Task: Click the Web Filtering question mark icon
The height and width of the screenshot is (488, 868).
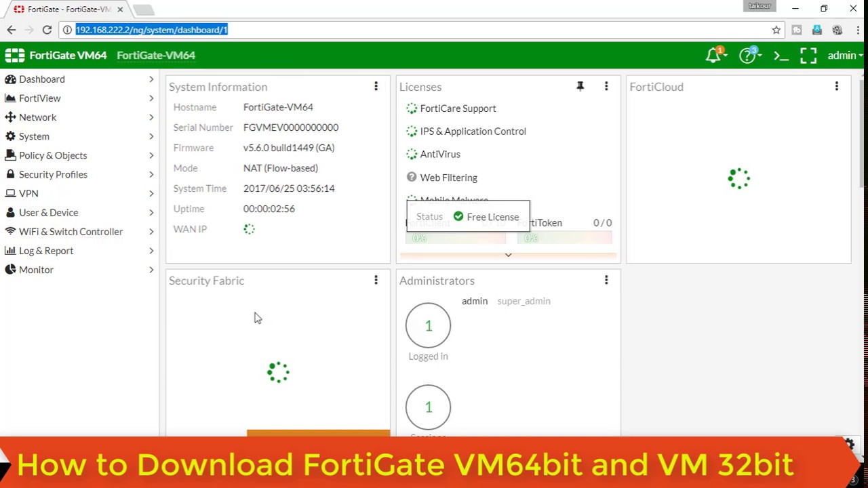Action: point(412,177)
